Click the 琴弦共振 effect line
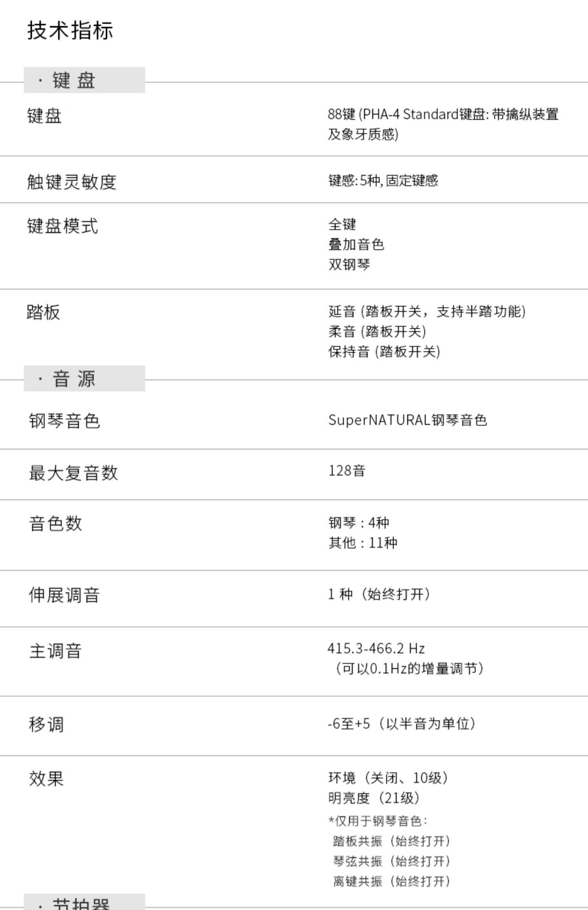Viewport: 588px width, 910px height. [x=391, y=861]
